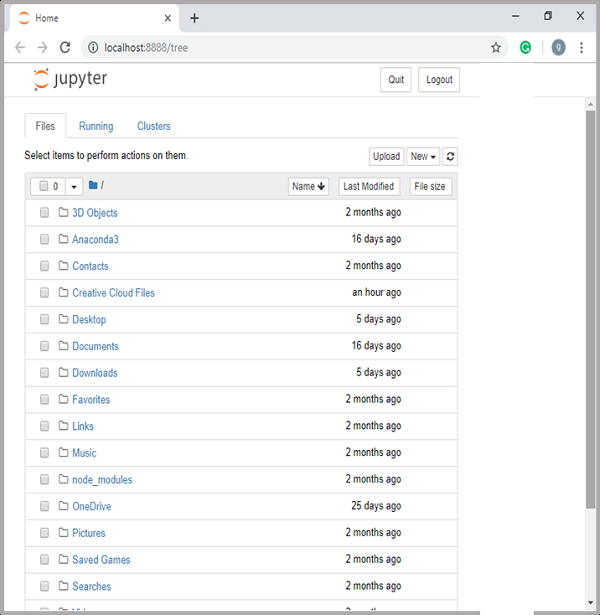This screenshot has width=600, height=615.
Task: Open the Clusters tab
Action: (x=154, y=126)
